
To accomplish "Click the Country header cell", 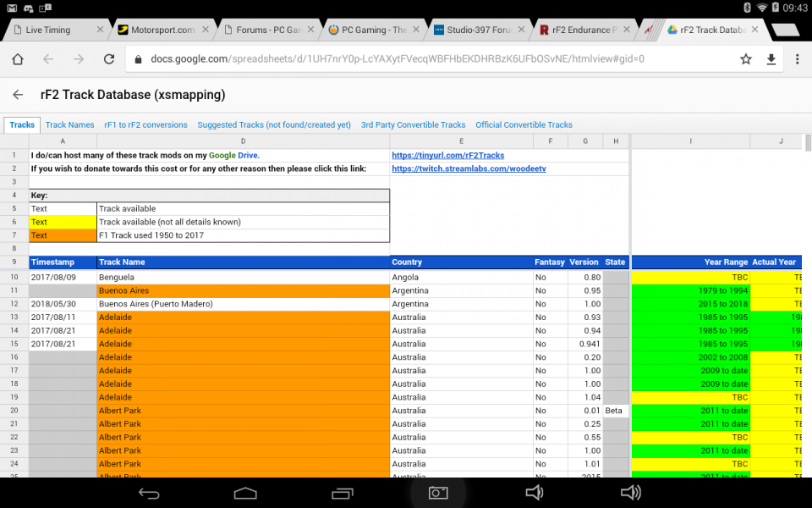I will 462,262.
